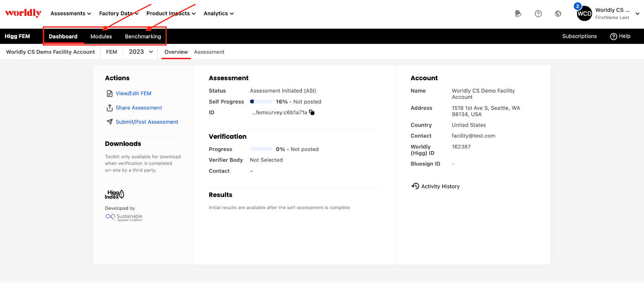Open the notifications bell icon

(x=518, y=14)
